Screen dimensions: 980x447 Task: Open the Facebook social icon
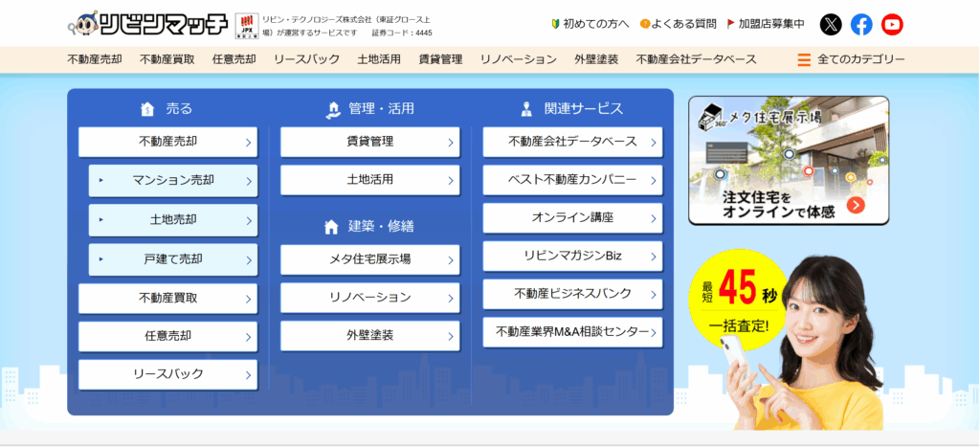point(861,24)
